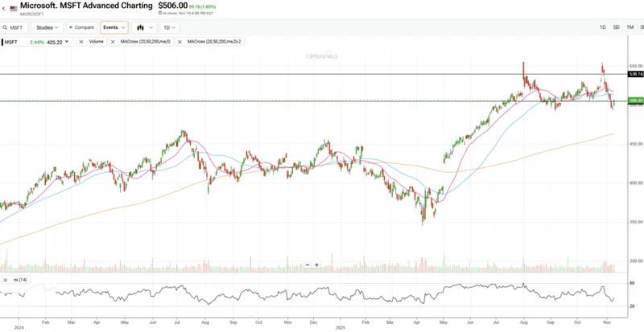This screenshot has width=644, height=332.
Task: Click the MACross (20,50,200,ma,0)-2 label
Action: [214, 42]
